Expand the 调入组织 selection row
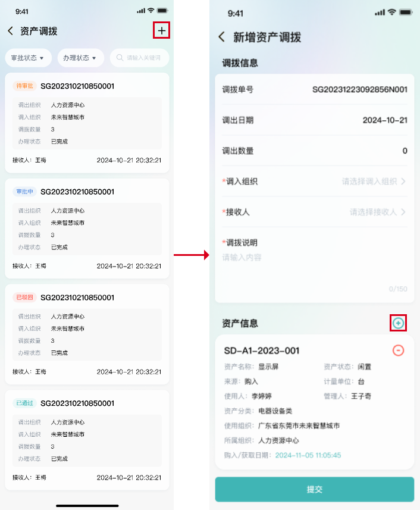Viewport: 420px width, 510px height. (x=374, y=181)
